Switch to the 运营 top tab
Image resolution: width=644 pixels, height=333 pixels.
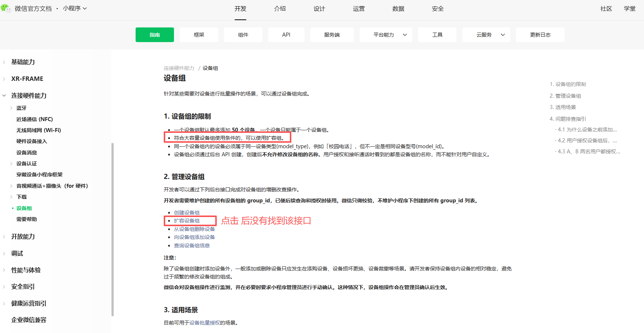click(x=359, y=9)
